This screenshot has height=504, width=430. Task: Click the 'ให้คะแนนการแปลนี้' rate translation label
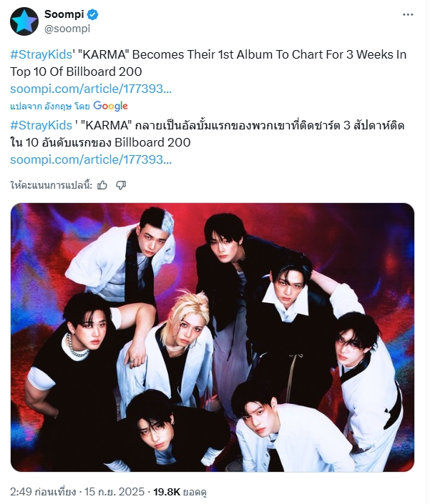point(52,185)
